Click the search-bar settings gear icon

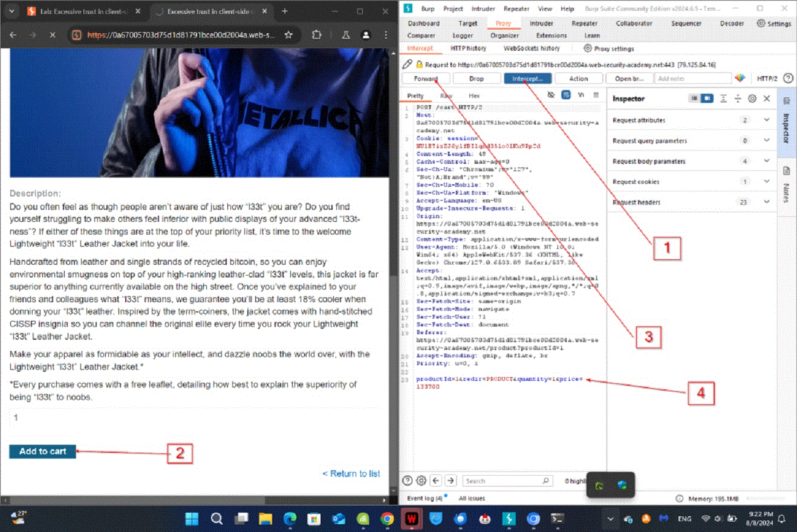[x=421, y=481]
